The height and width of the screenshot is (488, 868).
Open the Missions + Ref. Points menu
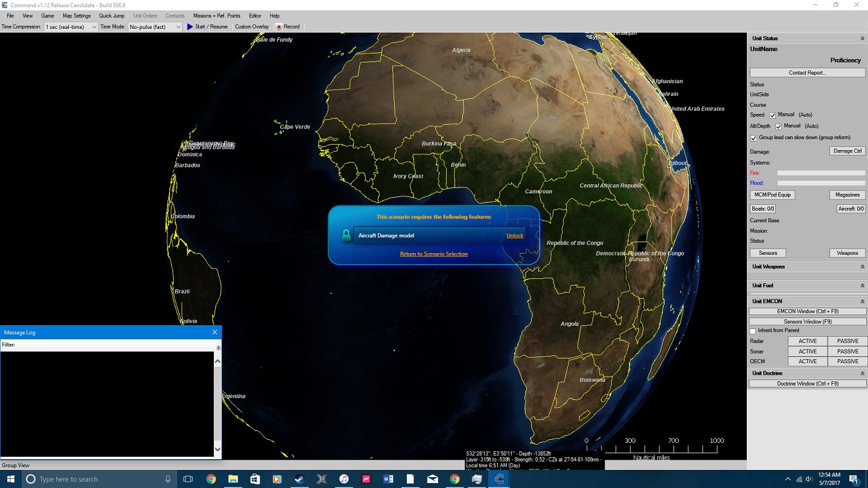pos(216,16)
